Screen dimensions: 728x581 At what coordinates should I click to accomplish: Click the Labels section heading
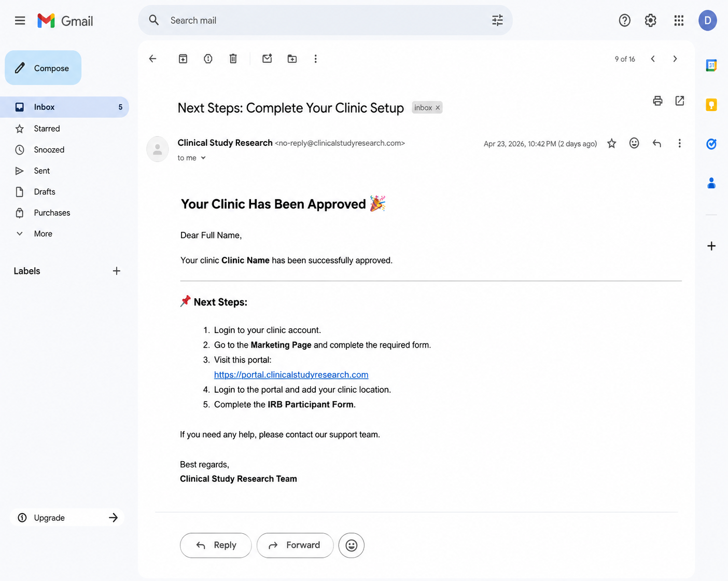point(27,271)
